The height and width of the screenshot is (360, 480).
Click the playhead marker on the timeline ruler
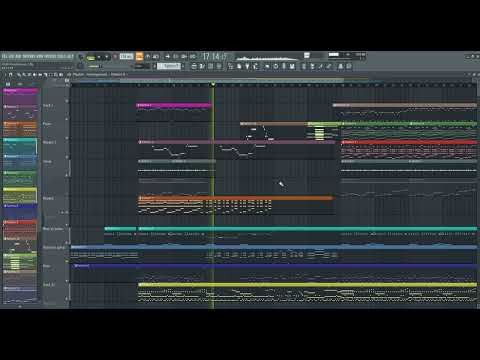(213, 85)
